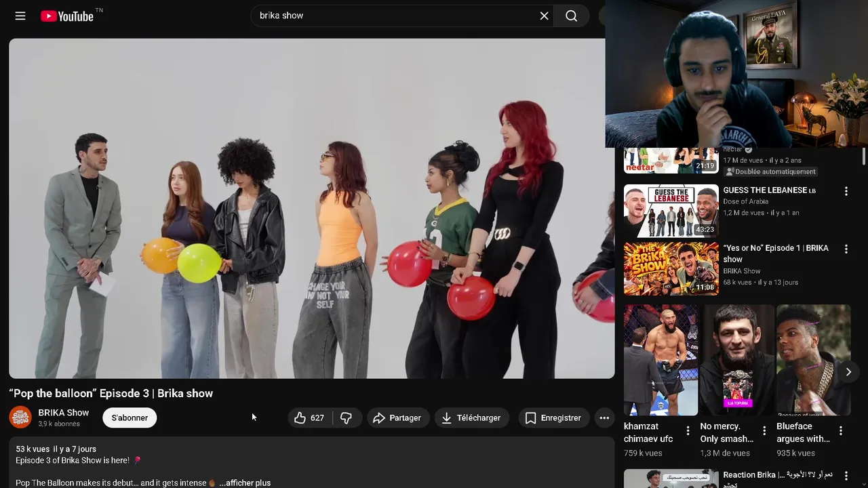The width and height of the screenshot is (868, 488).
Task: Expand description with ...afficher plus
Action: pyautogui.click(x=245, y=483)
